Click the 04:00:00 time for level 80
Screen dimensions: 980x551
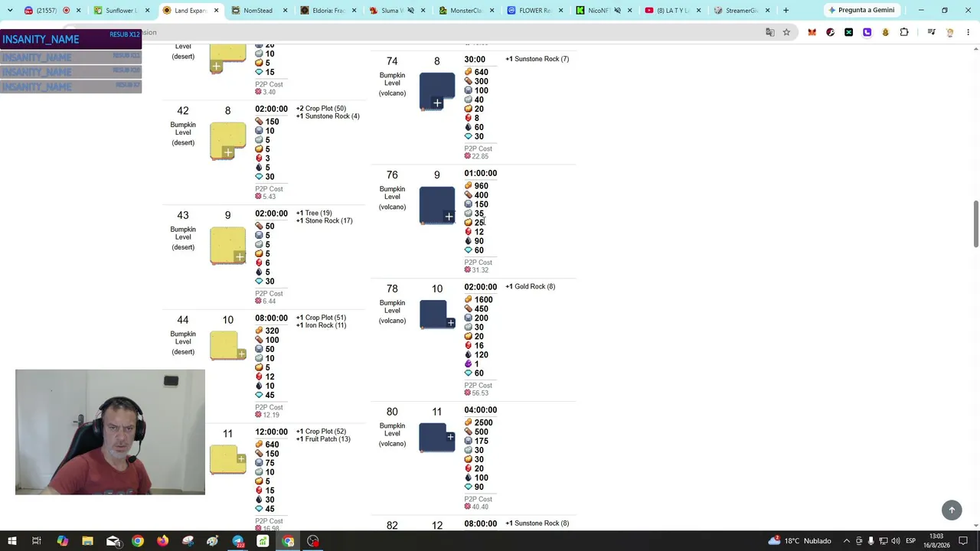(x=481, y=410)
